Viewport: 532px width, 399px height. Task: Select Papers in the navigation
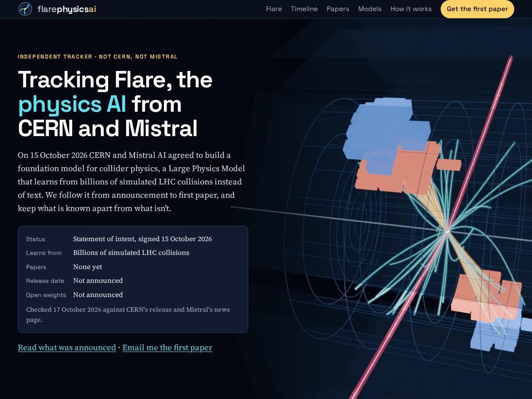338,9
